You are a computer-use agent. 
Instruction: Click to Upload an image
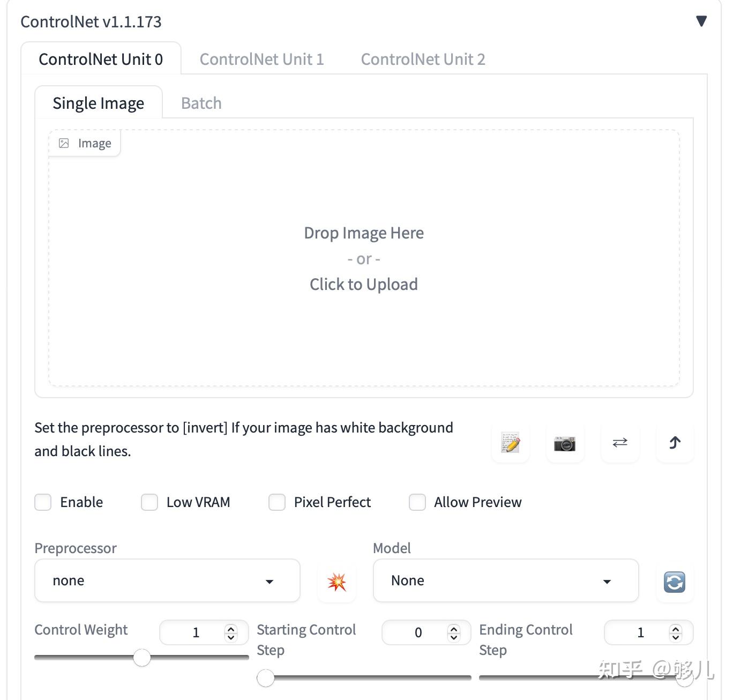coord(363,284)
